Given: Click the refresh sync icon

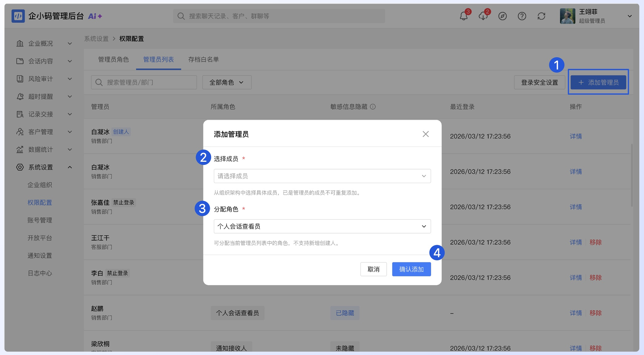Looking at the screenshot, I should click(541, 16).
